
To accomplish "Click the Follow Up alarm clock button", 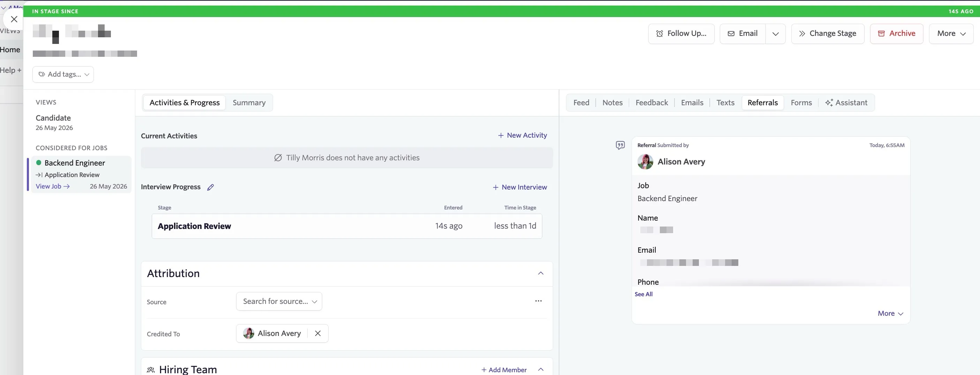I will pos(681,33).
